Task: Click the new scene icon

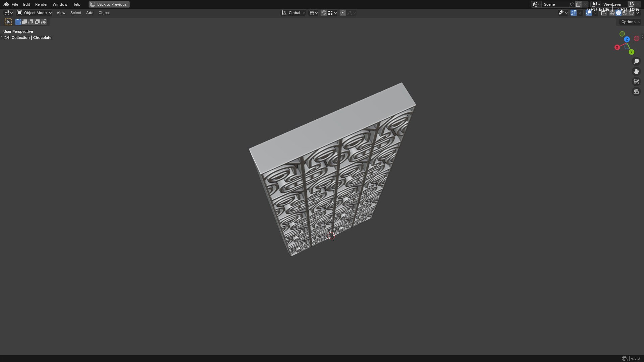Action: [x=579, y=4]
